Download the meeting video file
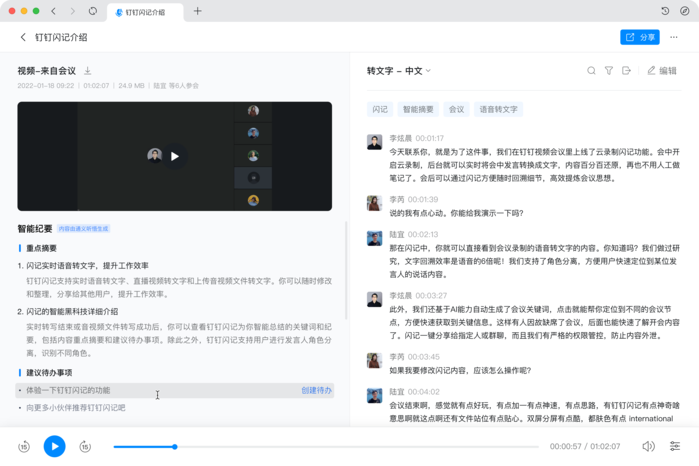Image resolution: width=699 pixels, height=466 pixels. pyautogui.click(x=88, y=70)
